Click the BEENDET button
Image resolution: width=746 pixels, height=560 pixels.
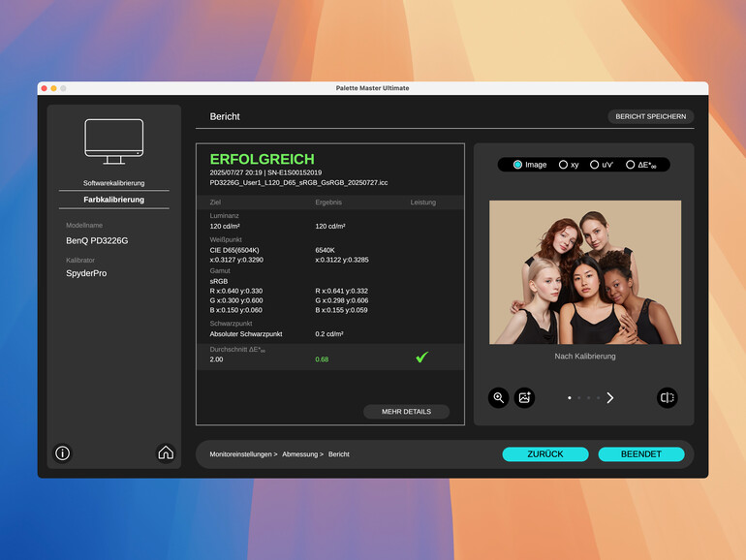point(640,453)
